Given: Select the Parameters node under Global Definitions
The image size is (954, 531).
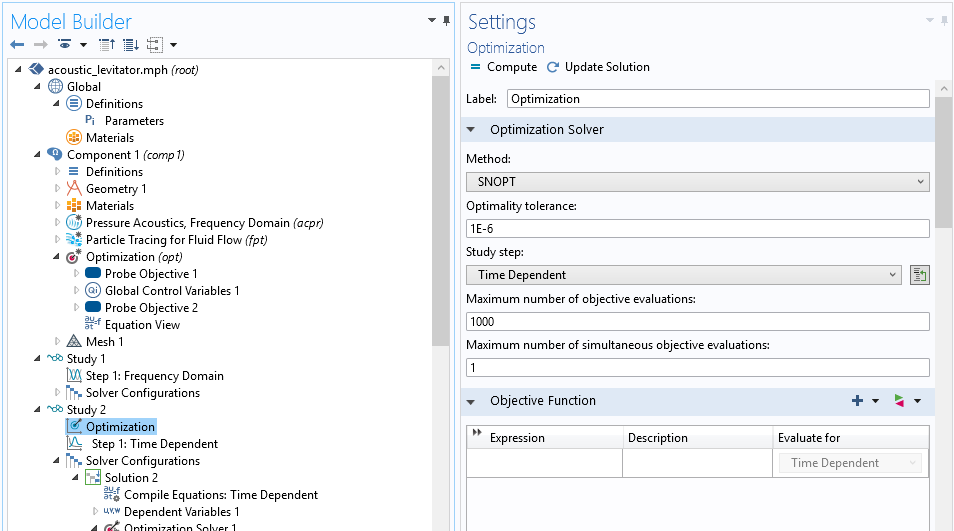Looking at the screenshot, I should coord(134,121).
